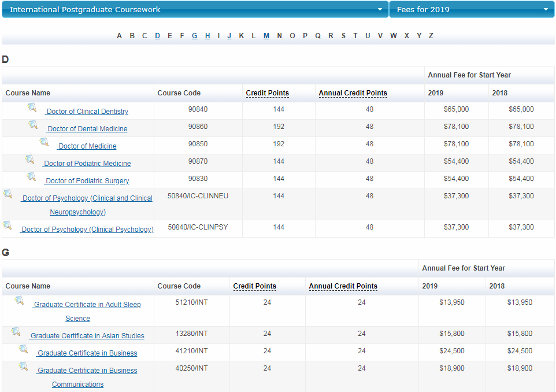Click magnifier icon beside Doctor of Dental Medicine
Viewport: 556px width, 392px height.
[x=34, y=125]
